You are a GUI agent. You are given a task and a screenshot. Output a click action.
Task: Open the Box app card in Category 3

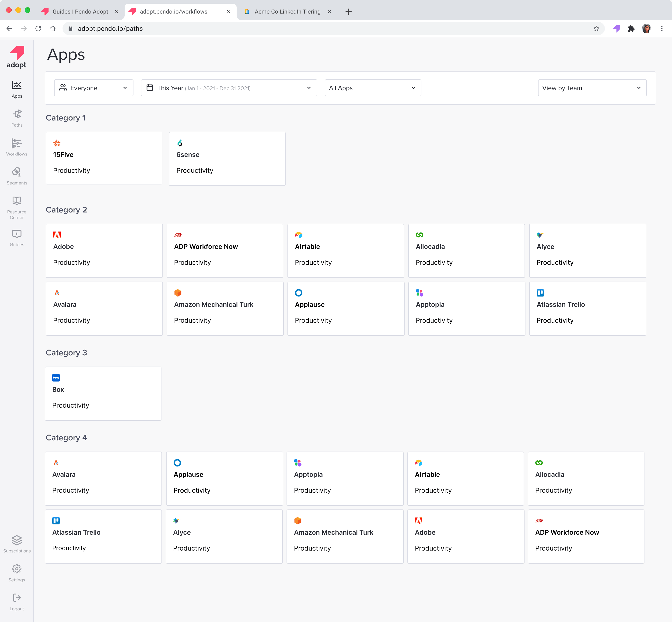(103, 394)
